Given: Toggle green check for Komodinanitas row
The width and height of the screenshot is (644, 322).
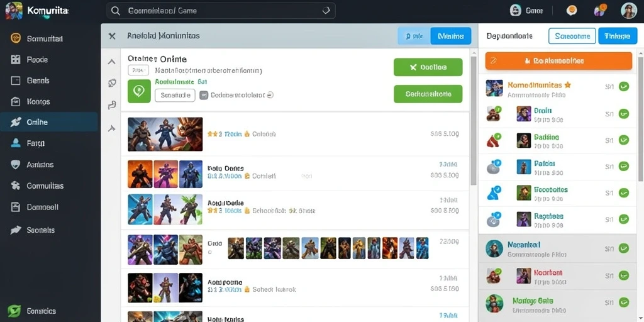Looking at the screenshot, I should pos(624,87).
